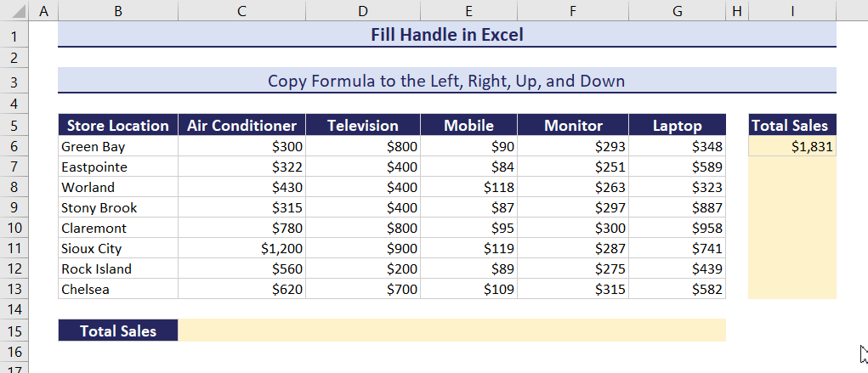The image size is (868, 373).
Task: Click the 'Fill Handle in Excel' title cell
Action: [446, 35]
